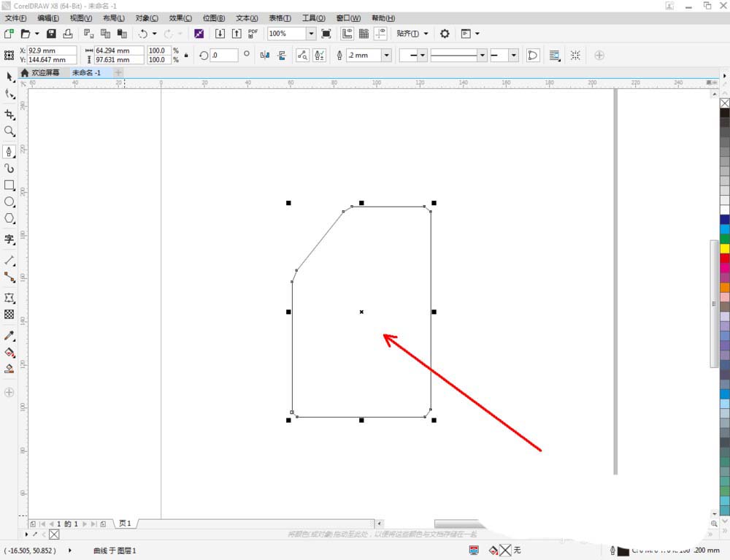This screenshot has width=730, height=560.
Task: Switch to the 欢迎屏幕 tab
Action: (45, 73)
